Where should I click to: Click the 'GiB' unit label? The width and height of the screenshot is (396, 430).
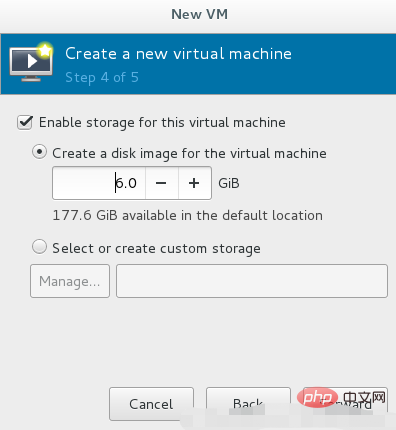click(x=229, y=183)
